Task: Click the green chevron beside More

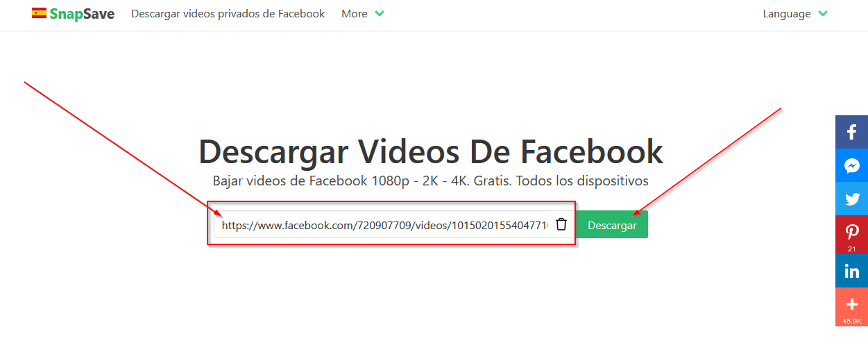Action: coord(380,14)
